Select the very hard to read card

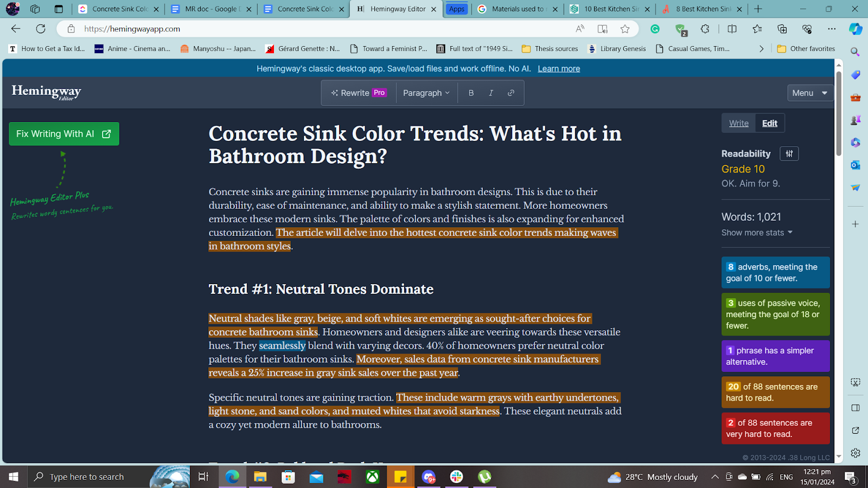point(775,428)
